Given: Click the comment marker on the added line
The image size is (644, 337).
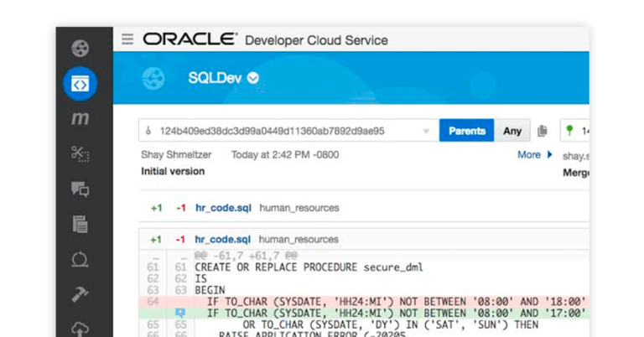Looking at the screenshot, I should [179, 313].
